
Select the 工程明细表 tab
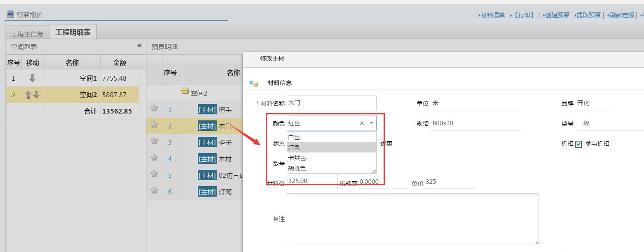click(73, 33)
